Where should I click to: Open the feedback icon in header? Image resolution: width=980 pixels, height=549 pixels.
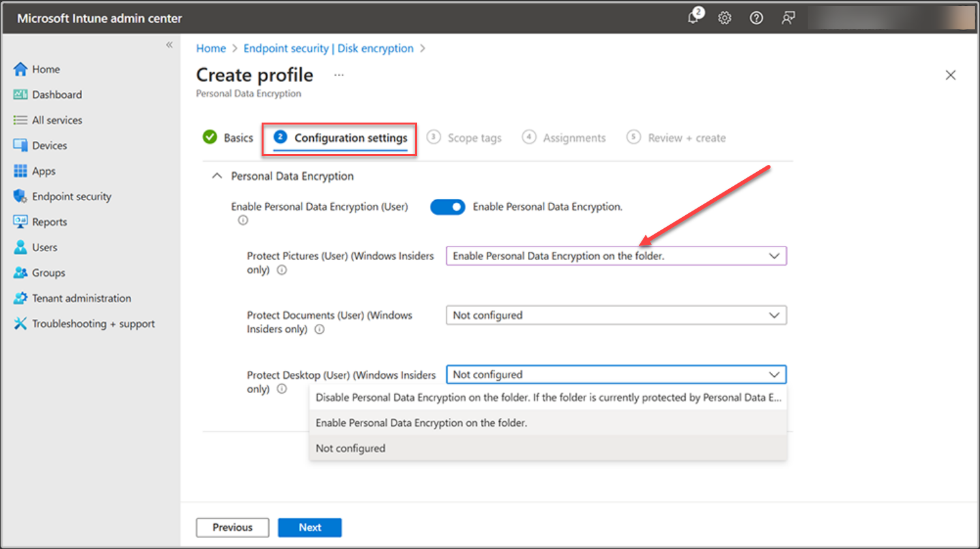pyautogui.click(x=788, y=18)
